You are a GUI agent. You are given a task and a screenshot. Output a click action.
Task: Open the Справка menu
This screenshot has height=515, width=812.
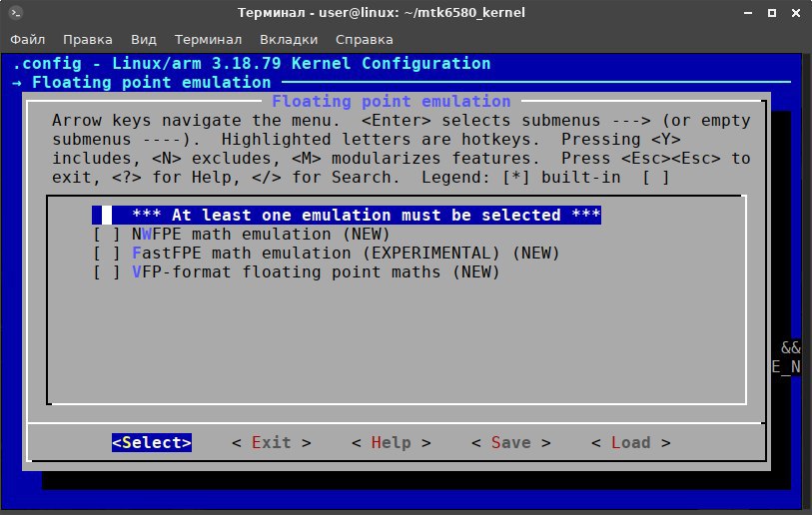365,40
